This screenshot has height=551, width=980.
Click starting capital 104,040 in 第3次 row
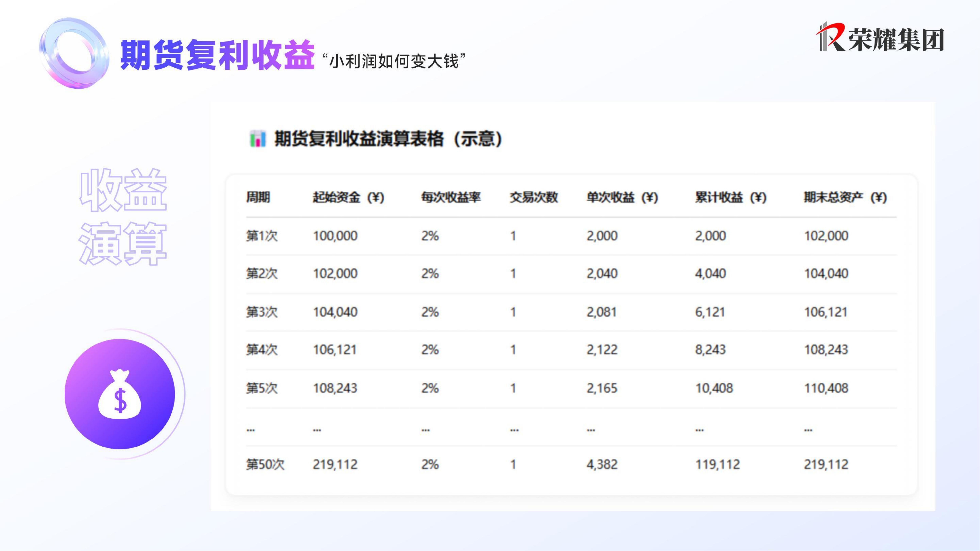point(335,312)
